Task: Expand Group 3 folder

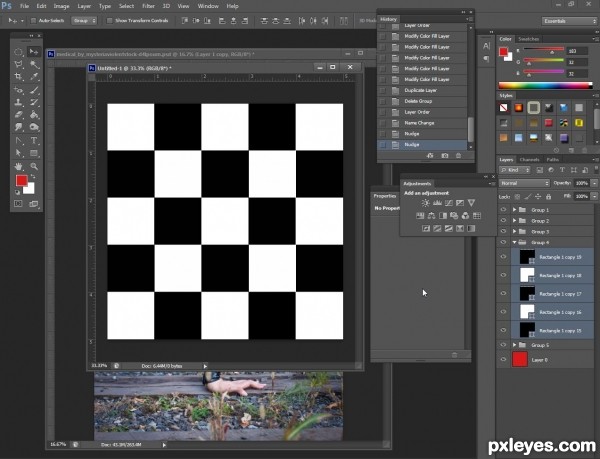Action: point(515,231)
